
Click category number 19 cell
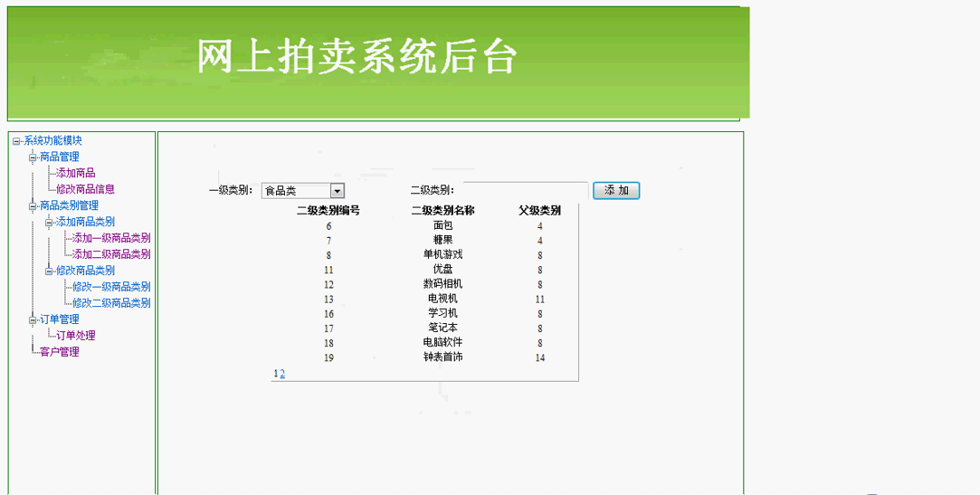pyautogui.click(x=328, y=358)
